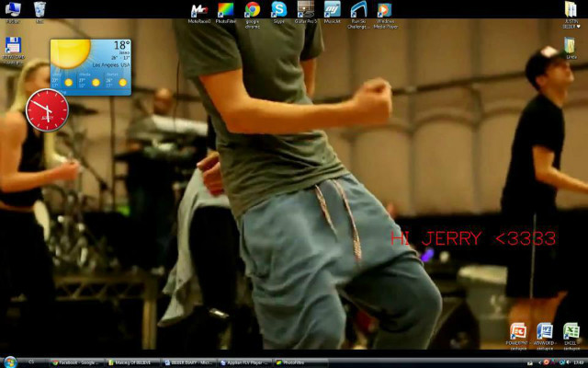Launch the MusicJet shortcut
The image size is (588, 368).
pos(333,12)
